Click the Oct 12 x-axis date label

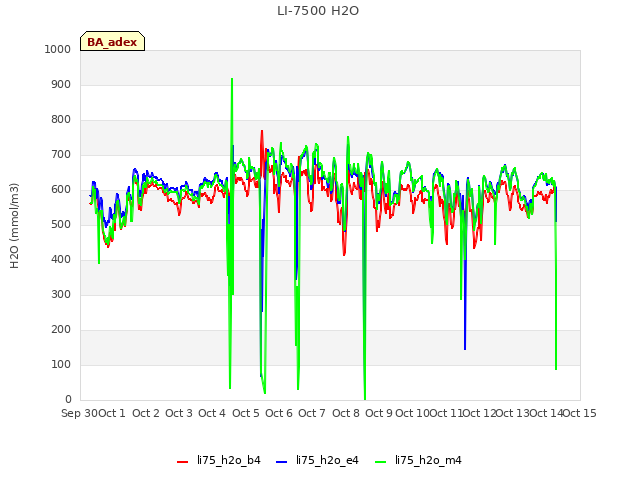click(x=479, y=413)
